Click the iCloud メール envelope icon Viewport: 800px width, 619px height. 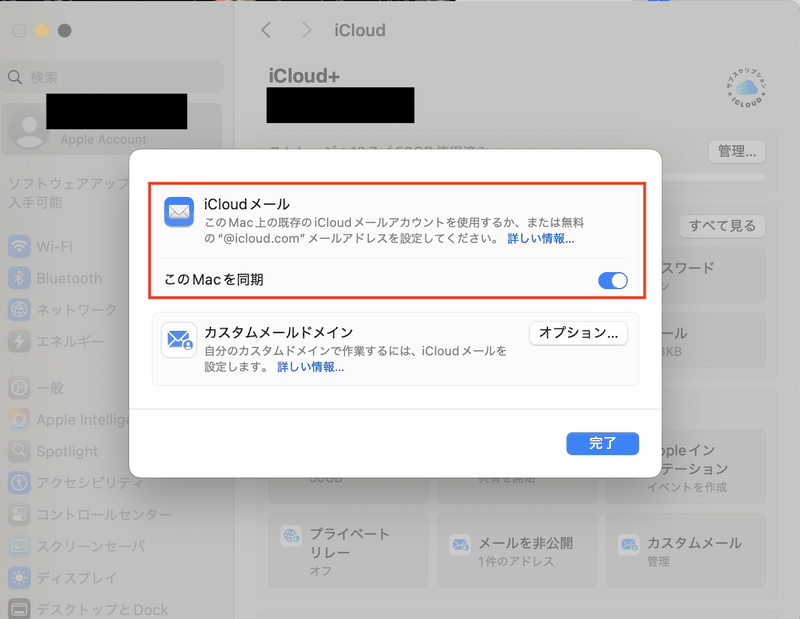[x=179, y=212]
